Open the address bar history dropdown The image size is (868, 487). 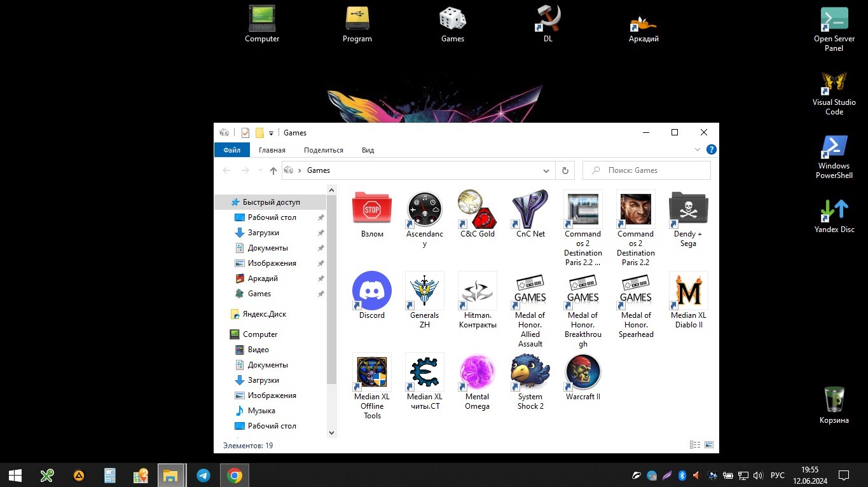tap(546, 170)
